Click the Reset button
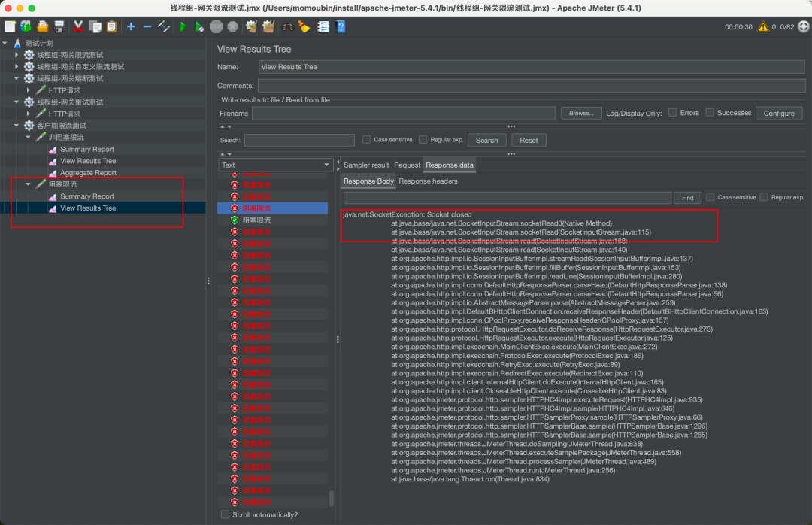 click(x=529, y=140)
